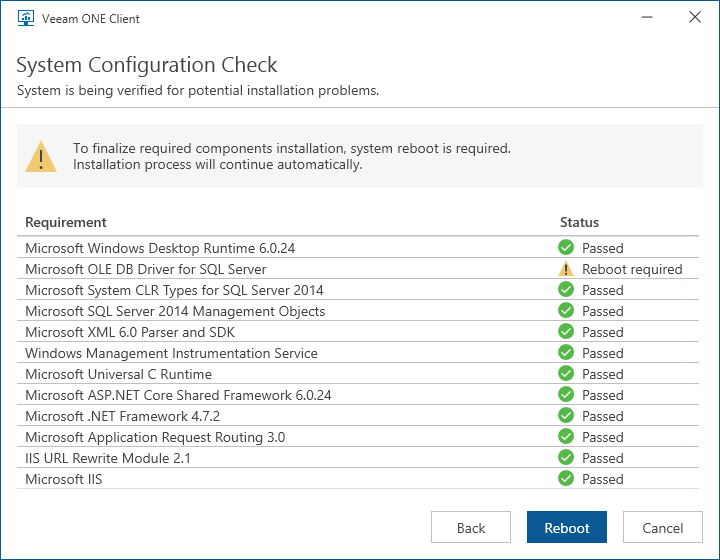Close the Veeam ONE Client window
The height and width of the screenshot is (560, 720).
coord(695,17)
